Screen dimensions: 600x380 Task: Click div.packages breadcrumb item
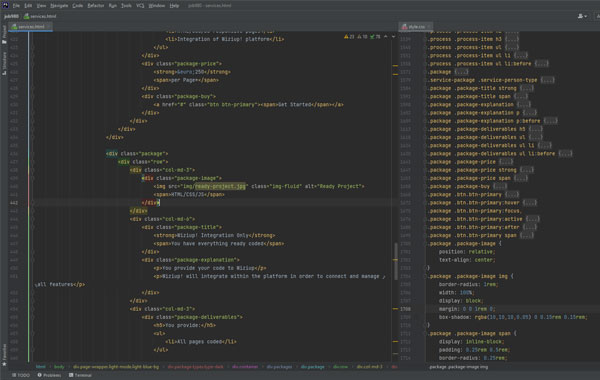[279, 367]
